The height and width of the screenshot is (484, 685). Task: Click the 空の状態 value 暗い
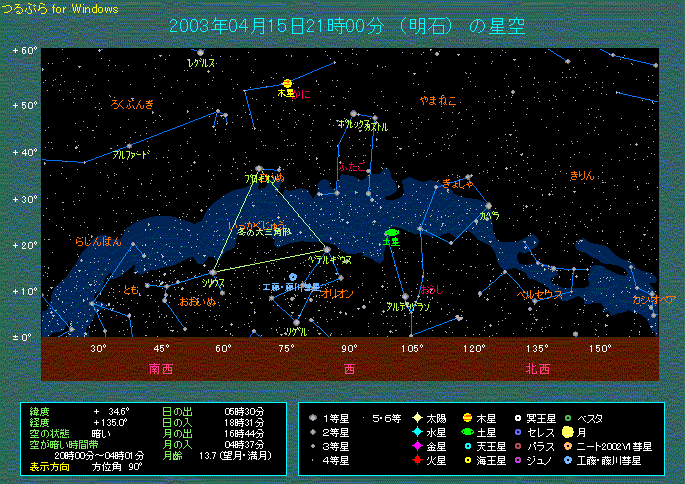click(101, 434)
